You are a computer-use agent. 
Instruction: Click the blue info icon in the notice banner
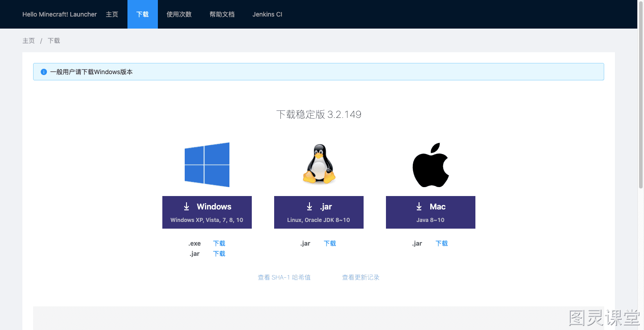(x=44, y=72)
